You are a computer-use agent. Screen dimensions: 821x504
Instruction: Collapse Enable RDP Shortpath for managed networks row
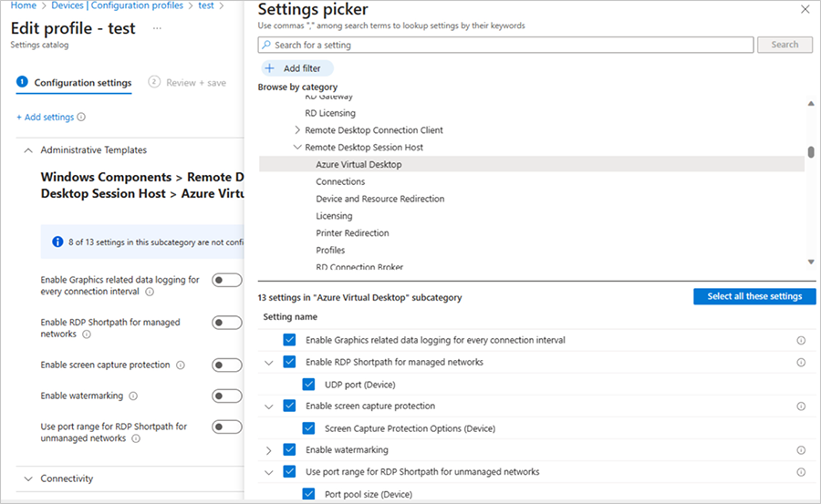point(268,363)
